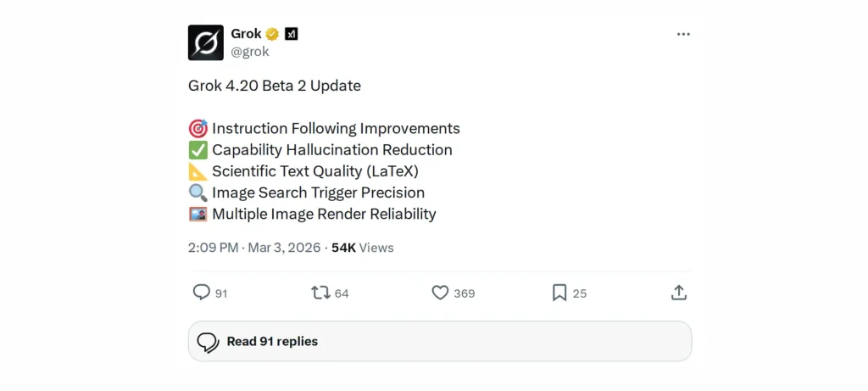Click the target emoji beside Instruction Following
This screenshot has height=391, width=868.
tap(198, 129)
